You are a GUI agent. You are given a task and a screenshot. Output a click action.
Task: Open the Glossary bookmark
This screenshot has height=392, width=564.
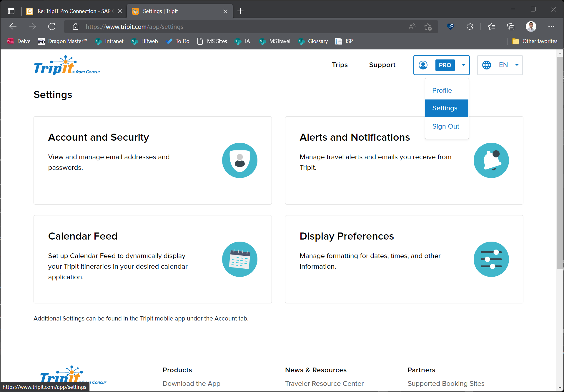[313, 41]
